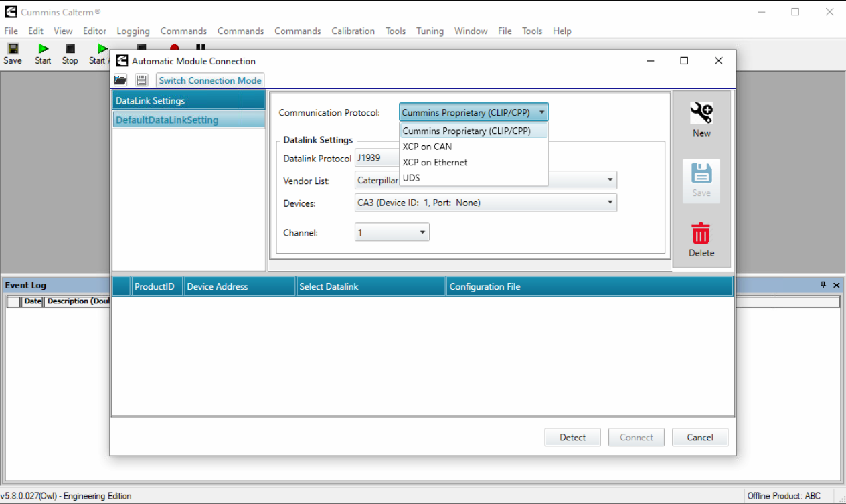Image resolution: width=846 pixels, height=504 pixels.
Task: Click the Cancel button
Action: [700, 437]
